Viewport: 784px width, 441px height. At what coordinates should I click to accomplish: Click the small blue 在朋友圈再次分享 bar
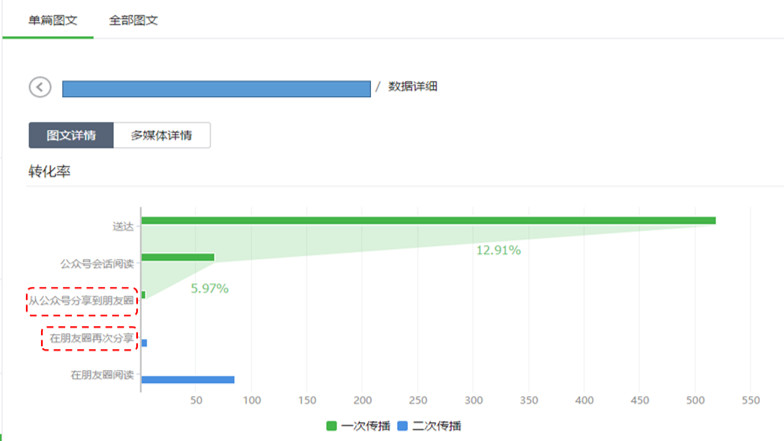144,343
